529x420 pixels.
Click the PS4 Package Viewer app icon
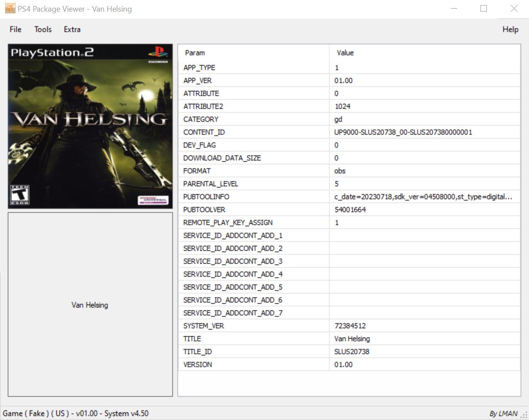pos(9,9)
